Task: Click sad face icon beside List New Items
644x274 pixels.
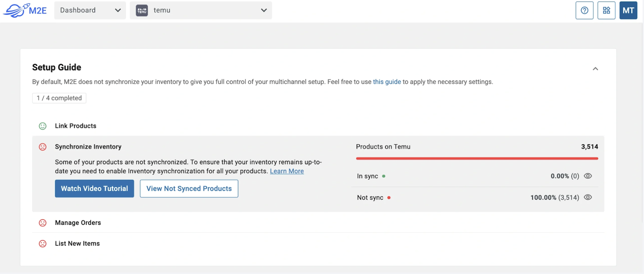Action: click(x=43, y=244)
